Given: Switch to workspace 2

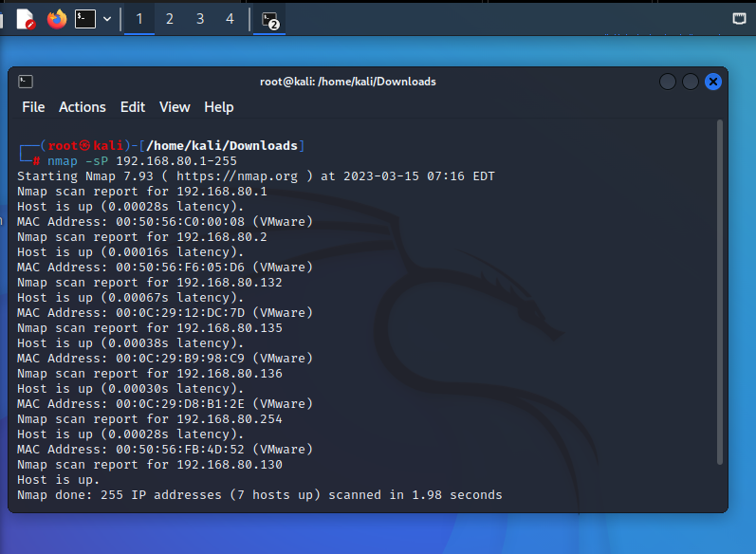Looking at the screenshot, I should pyautogui.click(x=170, y=19).
